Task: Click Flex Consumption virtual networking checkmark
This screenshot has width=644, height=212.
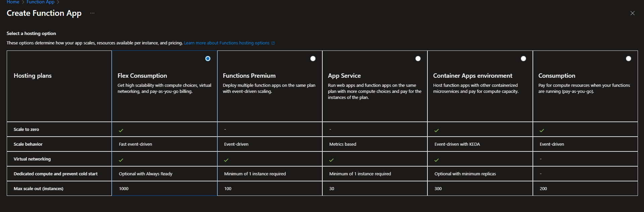Action: point(121,160)
